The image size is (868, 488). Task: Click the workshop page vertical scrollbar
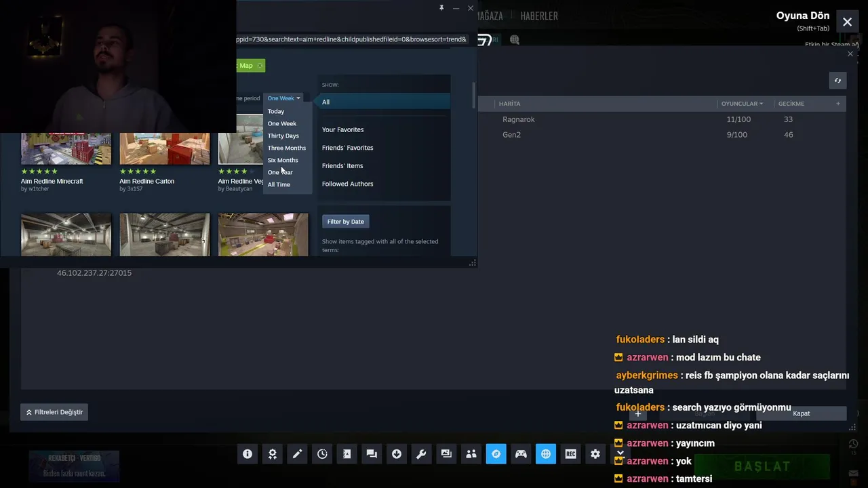[x=473, y=96]
